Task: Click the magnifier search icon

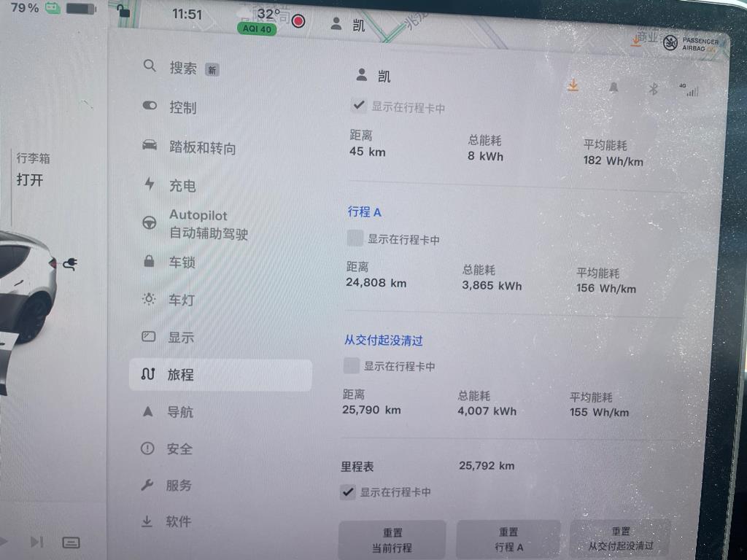Action: (x=150, y=66)
